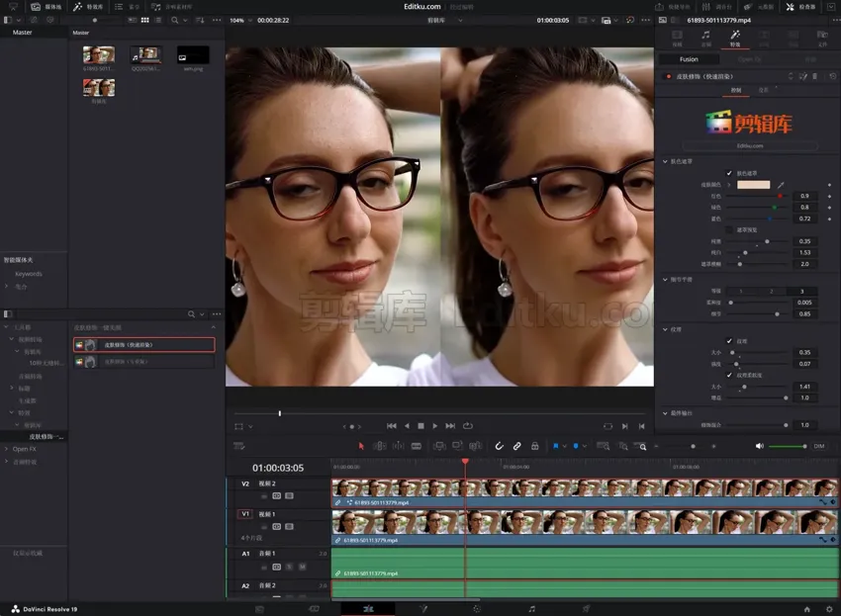
Task: Click the Editku.com link button in inspector
Action: click(750, 145)
